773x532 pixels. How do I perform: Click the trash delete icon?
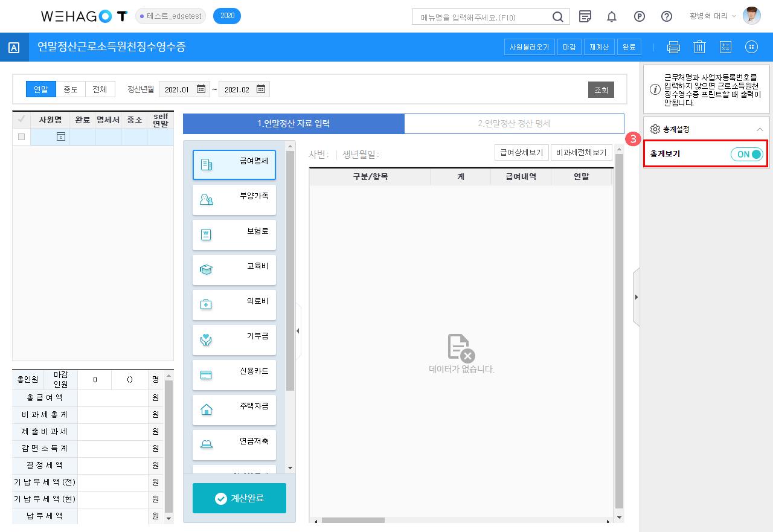tap(699, 47)
